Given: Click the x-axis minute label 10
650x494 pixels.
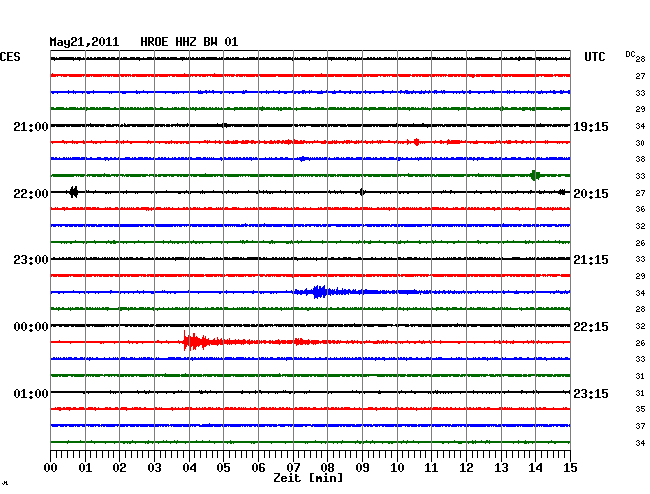Looking at the screenshot, I should click(x=397, y=468).
